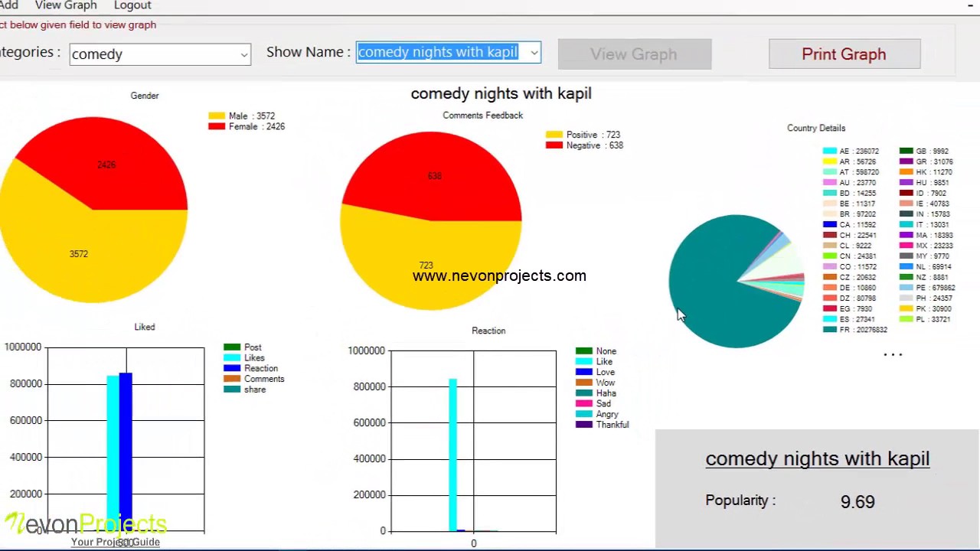Screen dimensions: 980x551
Task: Click the 'Comments Feedback' chart title
Action: point(482,116)
